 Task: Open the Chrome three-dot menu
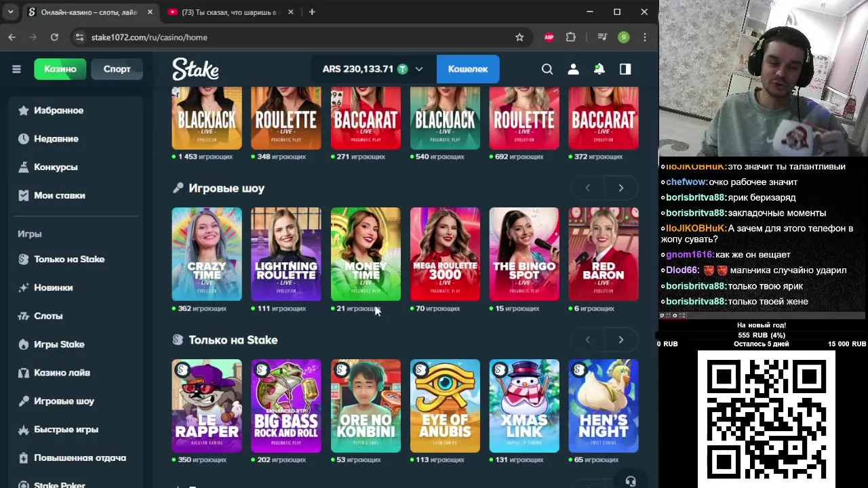(645, 37)
